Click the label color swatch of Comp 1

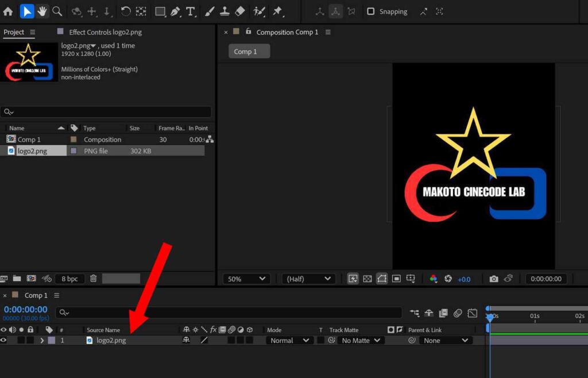tap(73, 140)
